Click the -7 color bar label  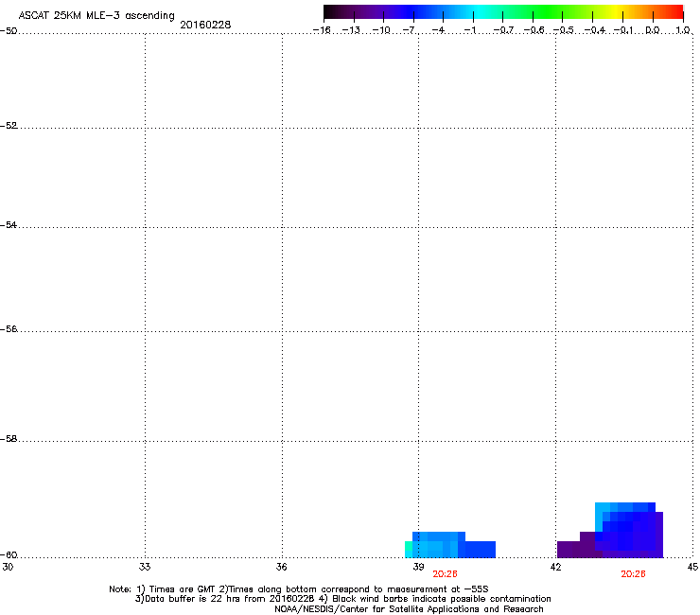pyautogui.click(x=410, y=30)
